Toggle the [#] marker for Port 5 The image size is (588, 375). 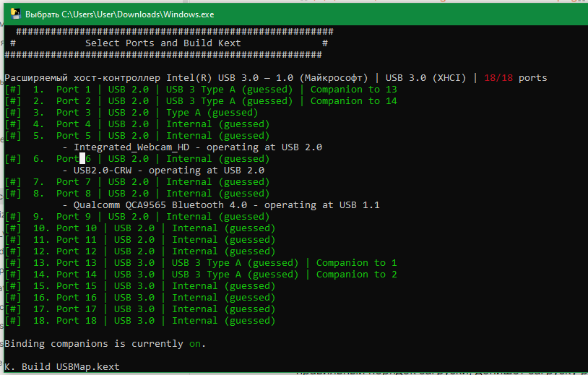(x=13, y=136)
